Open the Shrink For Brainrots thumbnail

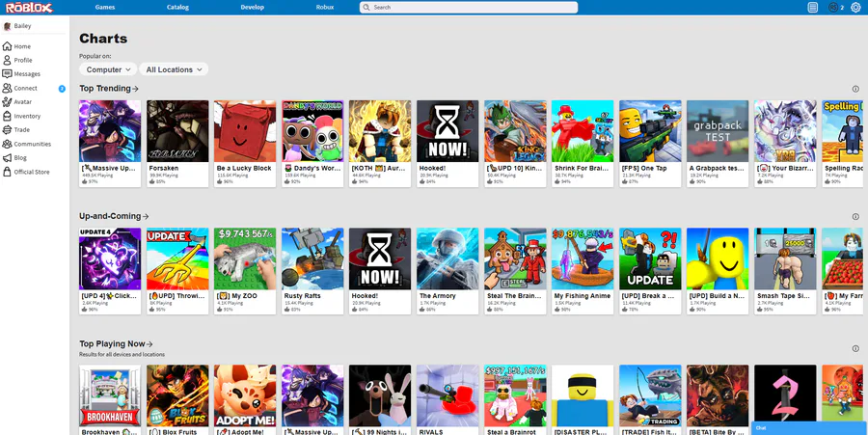coord(583,131)
